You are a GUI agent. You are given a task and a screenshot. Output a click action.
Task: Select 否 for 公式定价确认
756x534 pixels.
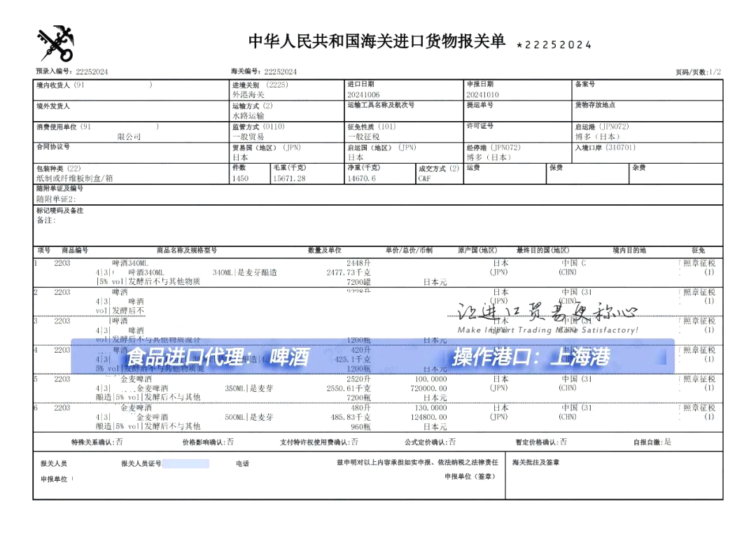452,442
